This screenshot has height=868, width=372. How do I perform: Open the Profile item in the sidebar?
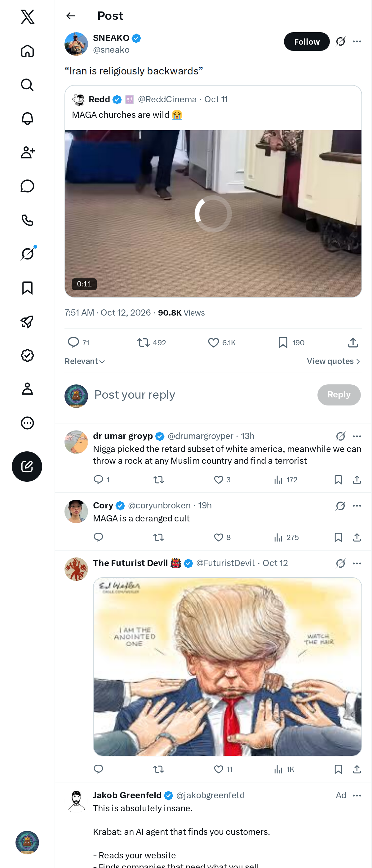(x=27, y=389)
